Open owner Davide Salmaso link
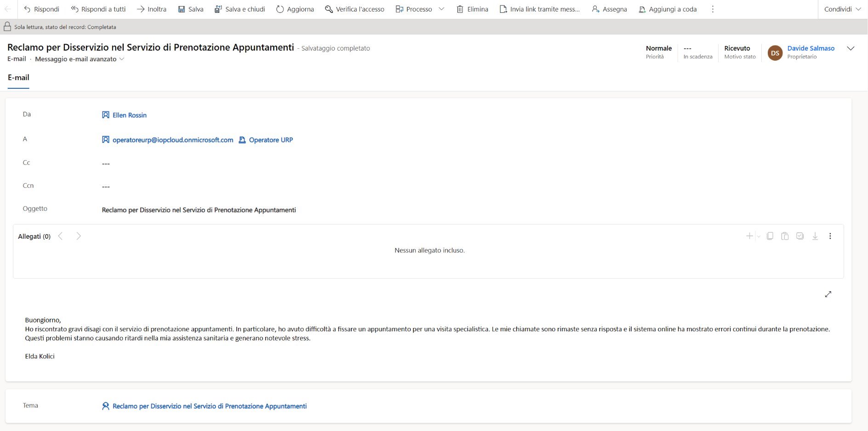This screenshot has height=431, width=868. [x=811, y=48]
